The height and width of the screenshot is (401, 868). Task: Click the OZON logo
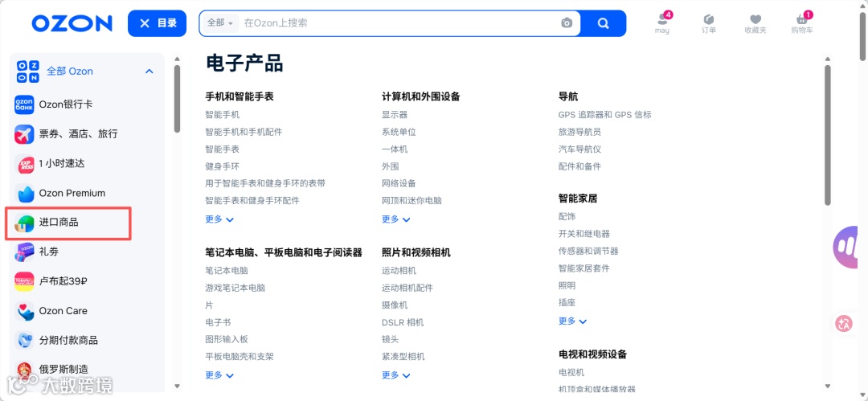coord(72,23)
